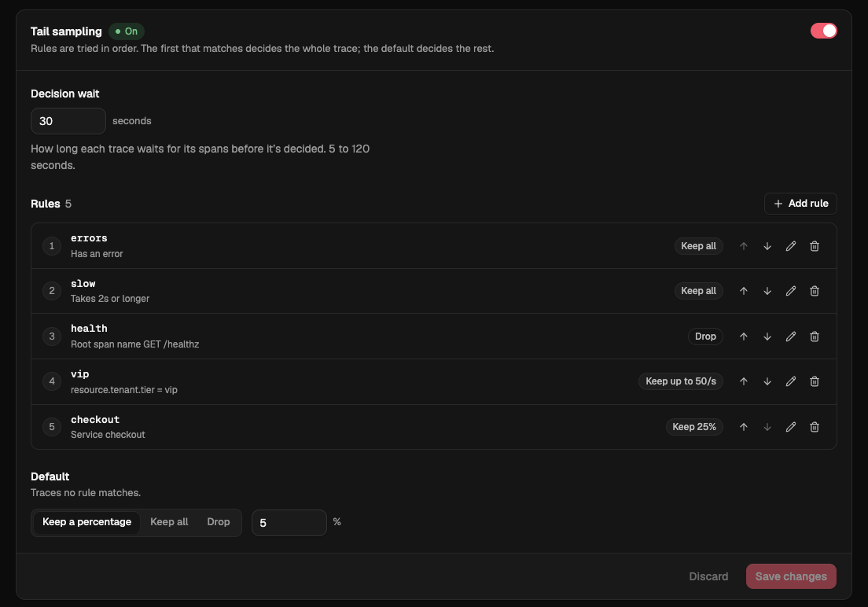Image resolution: width=868 pixels, height=607 pixels.
Task: Click the Drop badge on health rule
Action: tap(705, 337)
